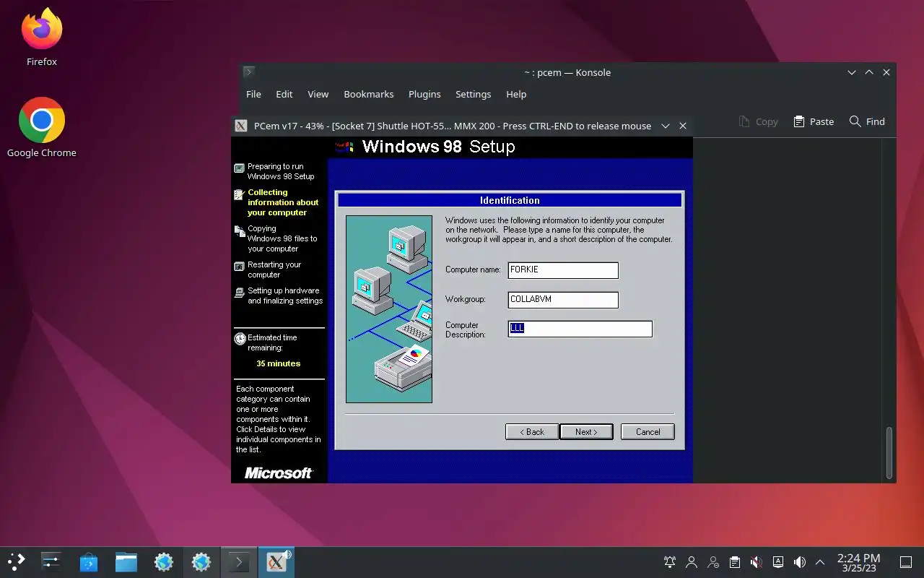Image resolution: width=924 pixels, height=578 pixels.
Task: Show hidden system tray icons
Action: (x=820, y=562)
